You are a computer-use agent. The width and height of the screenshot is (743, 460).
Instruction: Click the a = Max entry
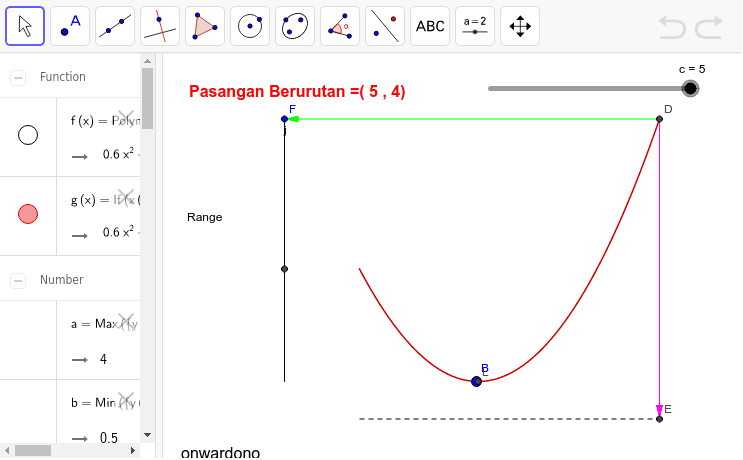coord(99,340)
